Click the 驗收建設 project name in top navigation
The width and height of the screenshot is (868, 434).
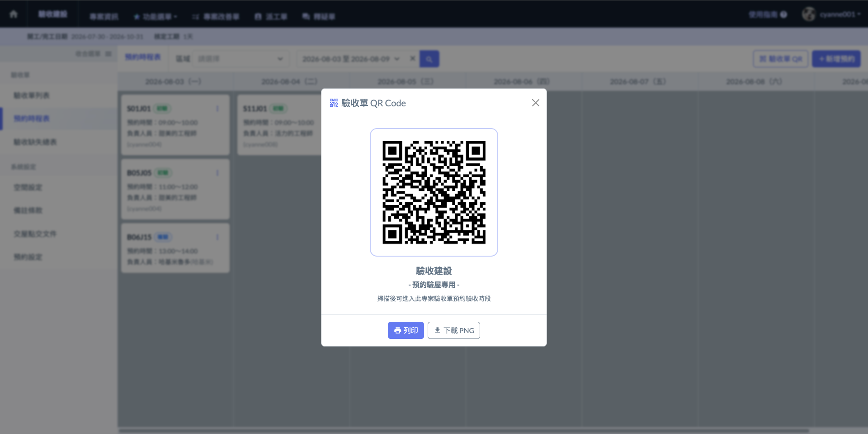pos(53,14)
